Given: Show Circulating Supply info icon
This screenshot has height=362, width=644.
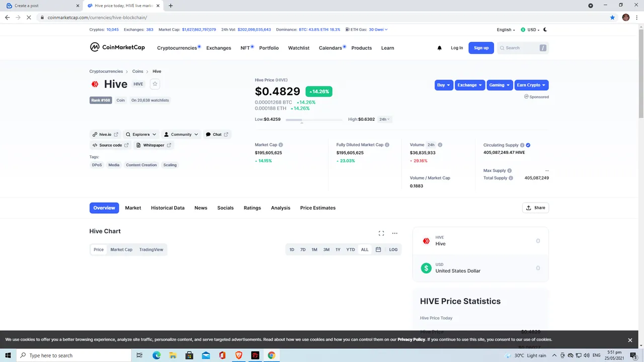Looking at the screenshot, I should click(522, 145).
